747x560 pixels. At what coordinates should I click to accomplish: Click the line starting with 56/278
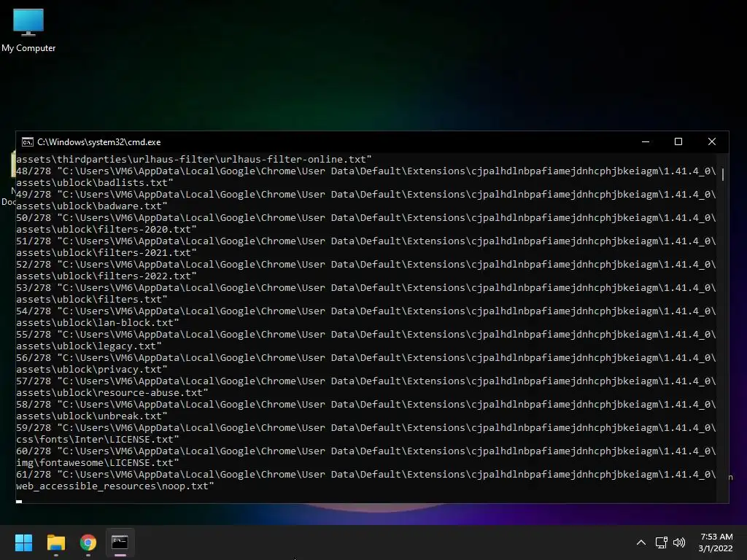click(366, 357)
